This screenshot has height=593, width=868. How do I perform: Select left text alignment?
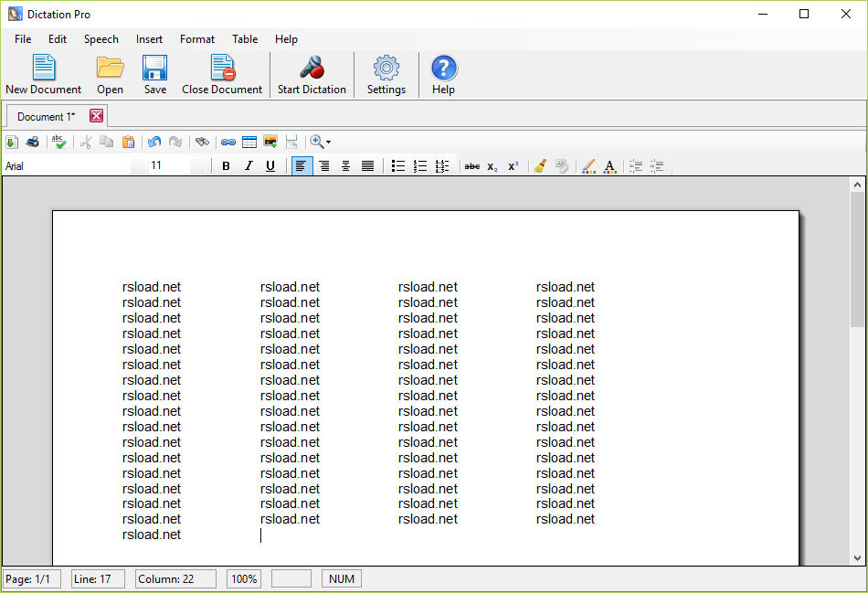coord(302,166)
